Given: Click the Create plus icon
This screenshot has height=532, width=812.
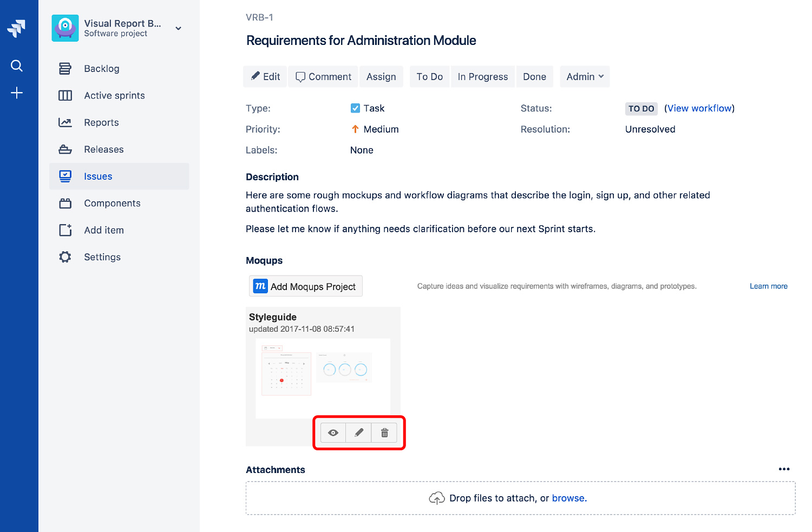Looking at the screenshot, I should pos(17,93).
